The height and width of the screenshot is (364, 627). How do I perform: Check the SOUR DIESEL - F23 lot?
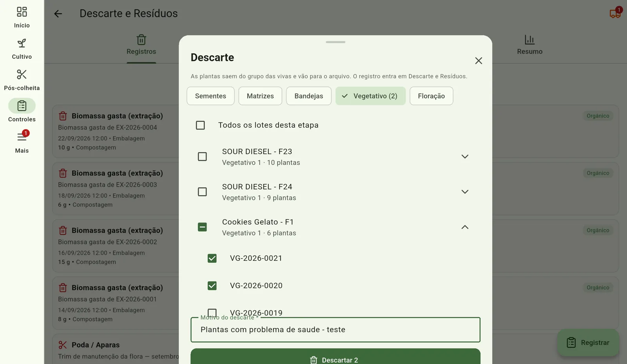click(x=202, y=157)
